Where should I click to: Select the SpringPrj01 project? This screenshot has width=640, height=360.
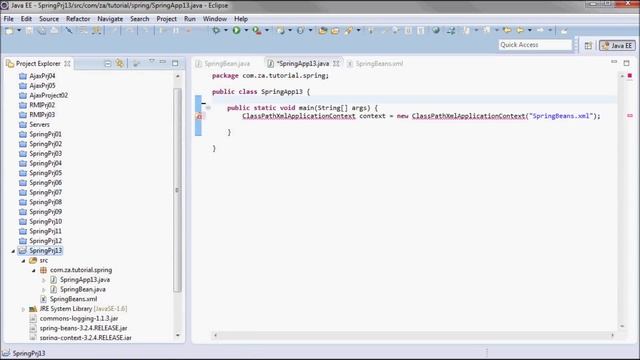(45, 134)
